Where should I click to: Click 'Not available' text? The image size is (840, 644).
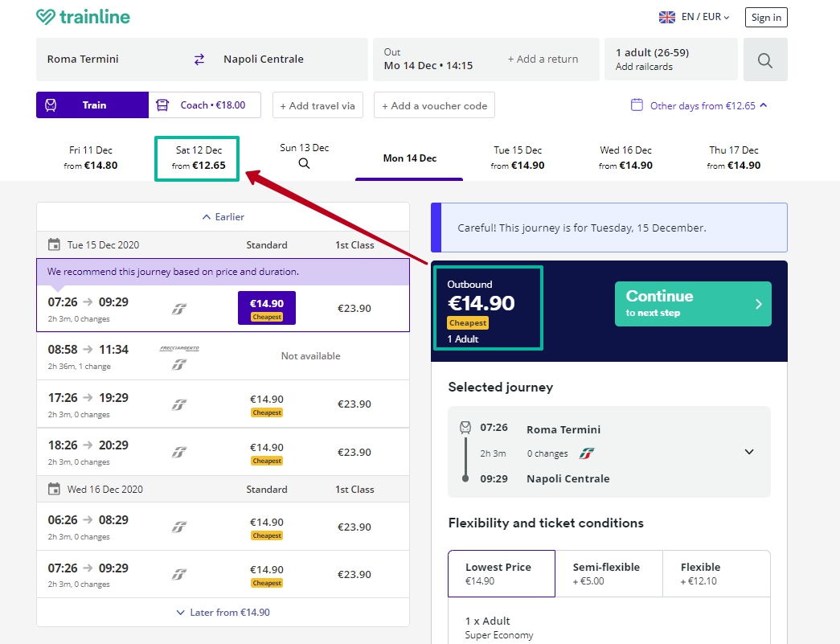[x=311, y=356]
